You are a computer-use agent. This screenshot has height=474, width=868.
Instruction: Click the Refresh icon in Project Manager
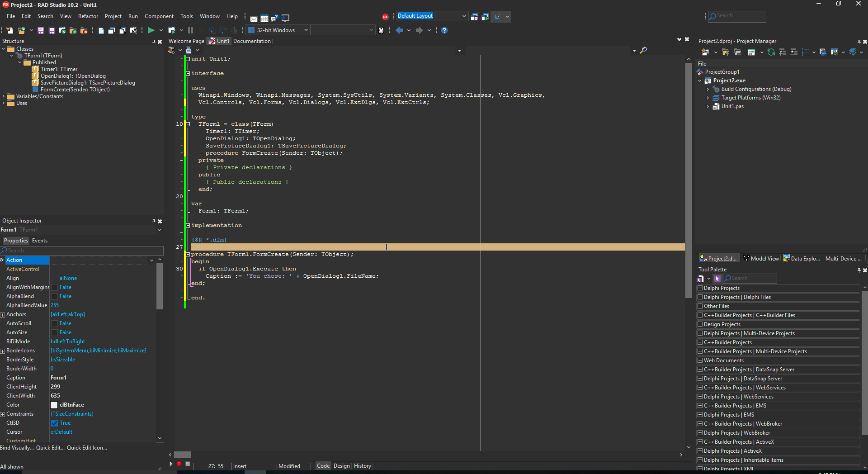point(771,52)
